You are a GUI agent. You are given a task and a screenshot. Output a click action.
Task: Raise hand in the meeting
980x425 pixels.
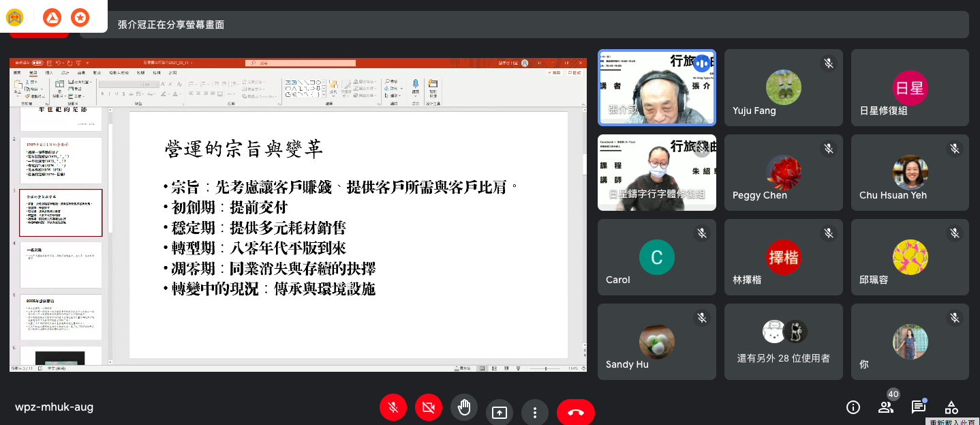click(464, 408)
